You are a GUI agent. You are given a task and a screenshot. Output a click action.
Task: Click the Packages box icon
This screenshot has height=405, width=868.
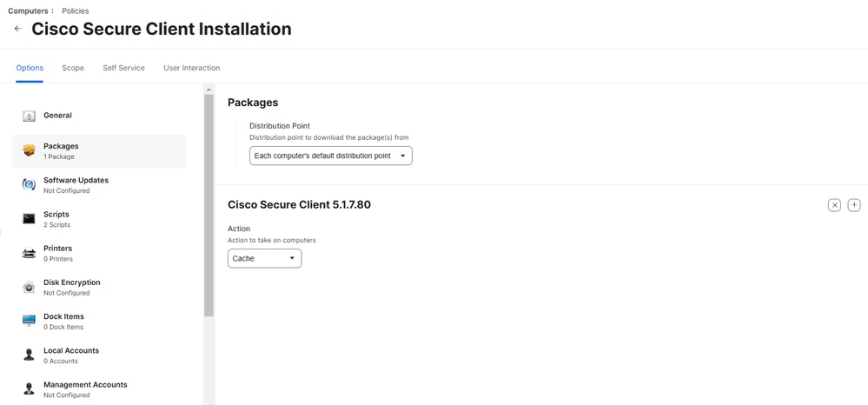[x=29, y=150]
